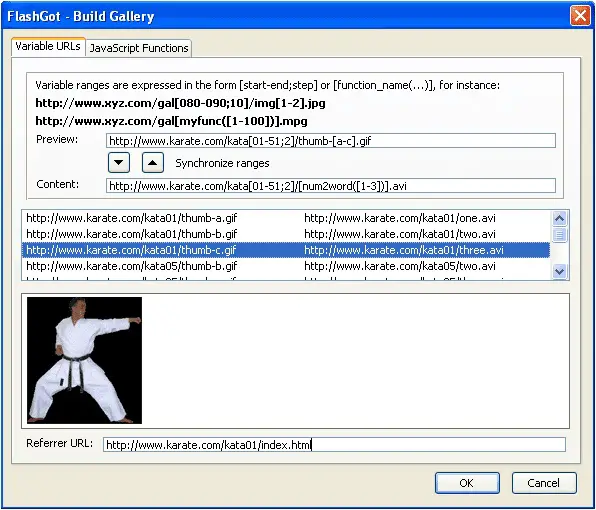Viewport: 596px width, 510px height.
Task: Close the FlashGot Build Gallery window
Action: click(x=580, y=16)
